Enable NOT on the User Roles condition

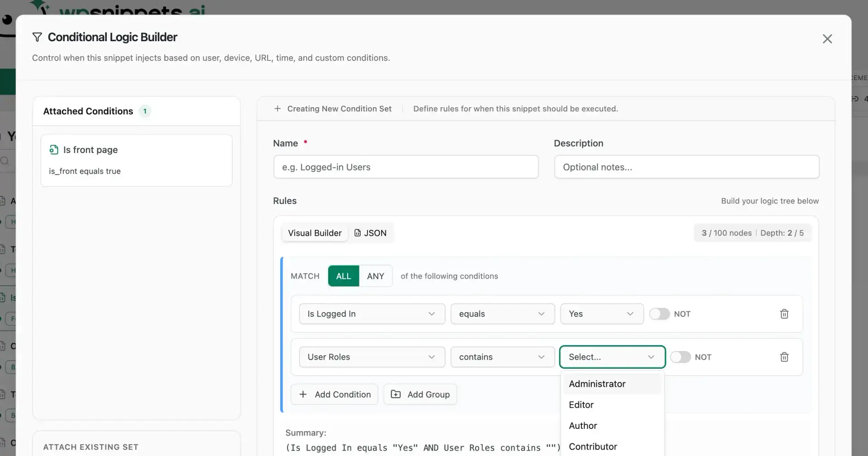click(x=680, y=357)
